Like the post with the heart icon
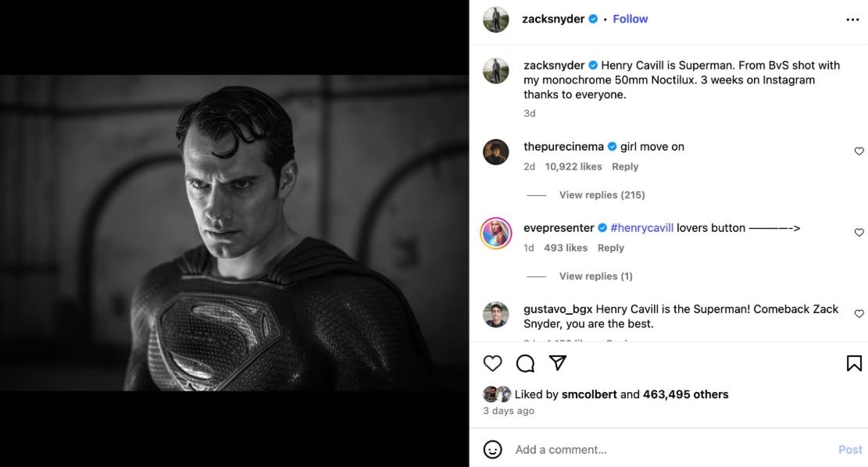The height and width of the screenshot is (467, 868). point(492,363)
